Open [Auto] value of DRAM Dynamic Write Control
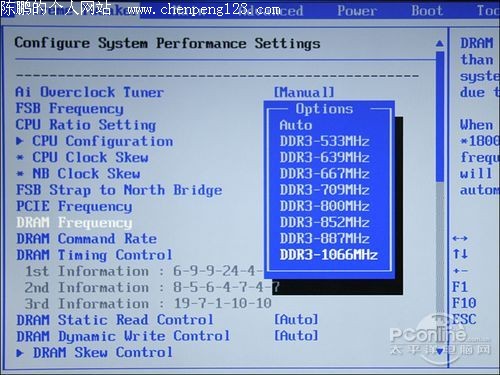The image size is (500, 375). [296, 336]
